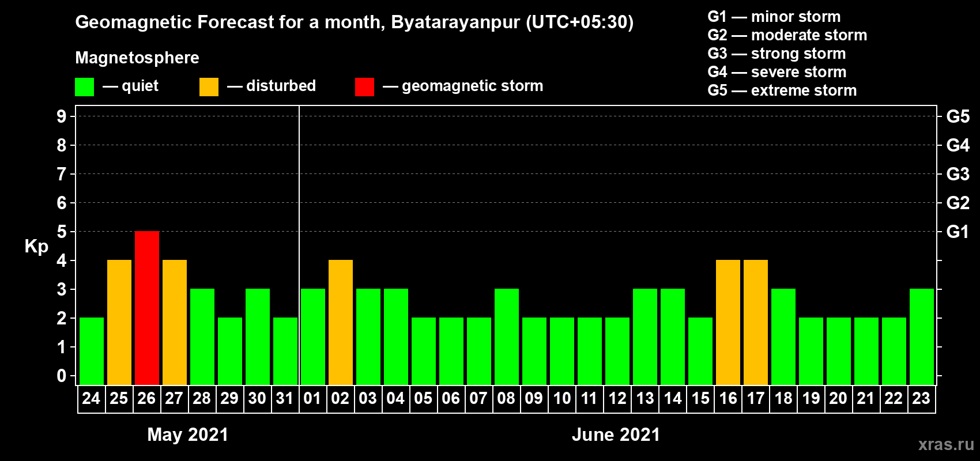Click date label 31 on the axis
The image size is (980, 461).
click(x=285, y=398)
